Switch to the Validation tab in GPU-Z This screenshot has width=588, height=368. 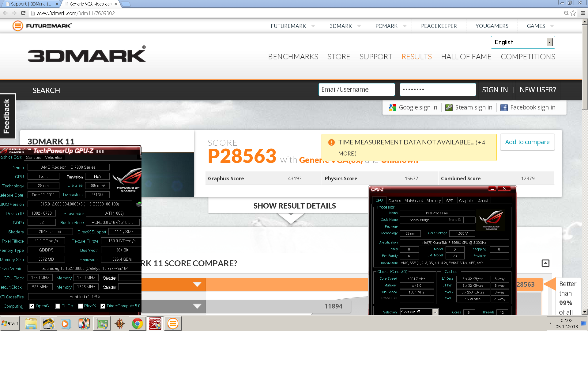[54, 157]
